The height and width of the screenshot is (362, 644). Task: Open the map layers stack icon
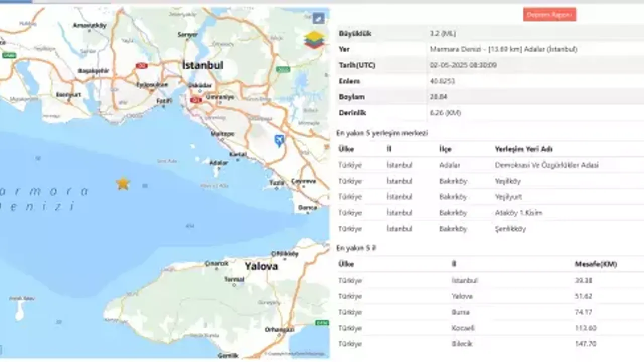pos(314,40)
